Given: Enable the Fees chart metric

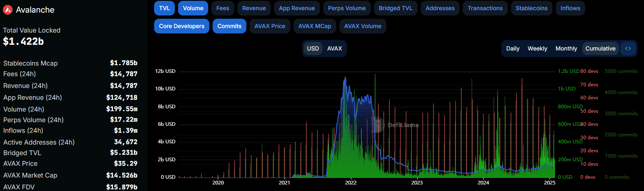Looking at the screenshot, I should coord(223,8).
